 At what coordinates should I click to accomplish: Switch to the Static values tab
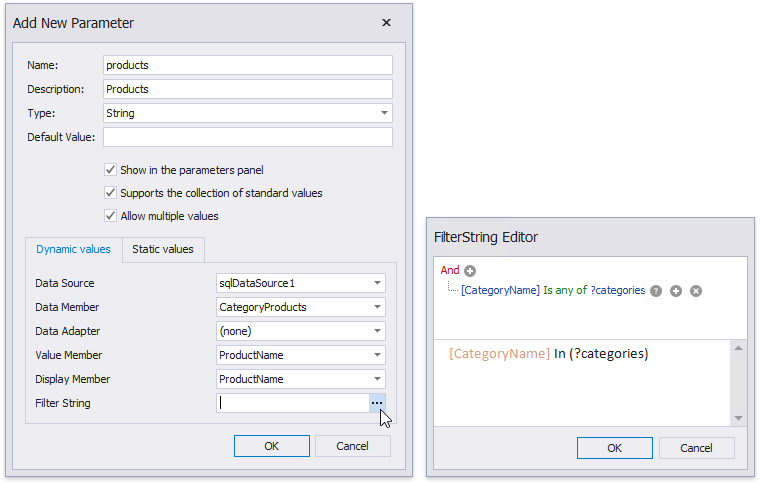(x=163, y=249)
